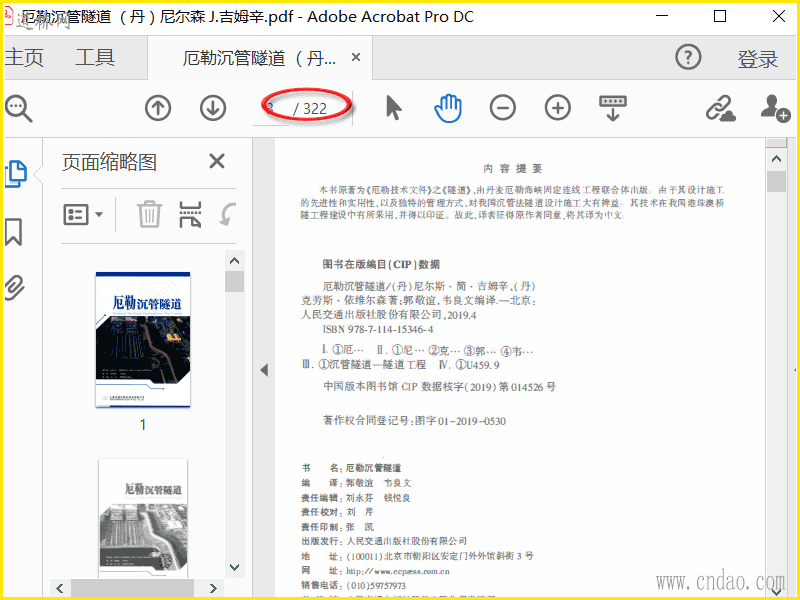Screen dimensions: 800x600
Task: Click document scroll up arrow
Action: point(776,159)
